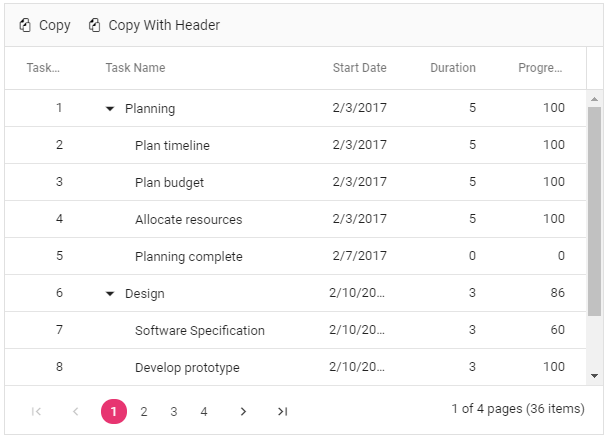Collapse the Design parent row
Image resolution: width=608 pixels, height=440 pixels.
coord(110,294)
